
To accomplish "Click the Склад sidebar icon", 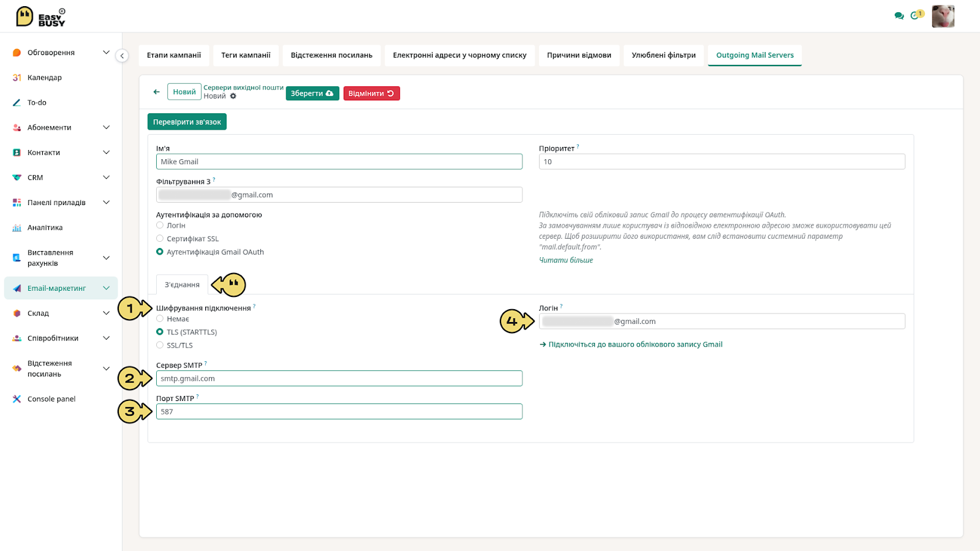I will (17, 313).
